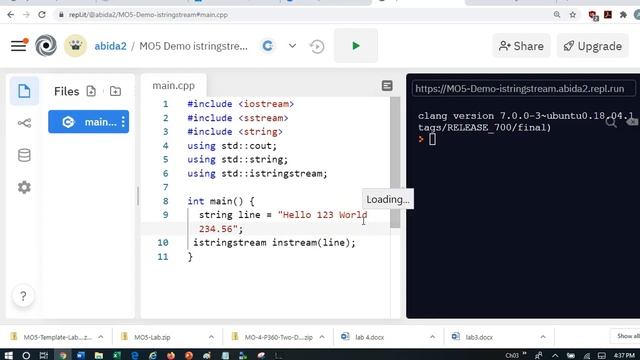Open Task View on the taskbar
Screen dimensions: 640x360
44,356
